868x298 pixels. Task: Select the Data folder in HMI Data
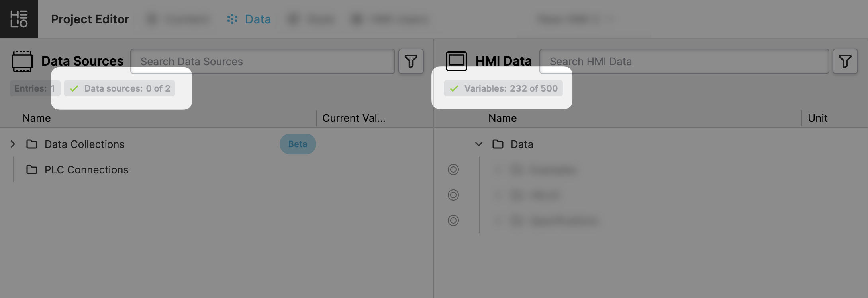coord(521,144)
